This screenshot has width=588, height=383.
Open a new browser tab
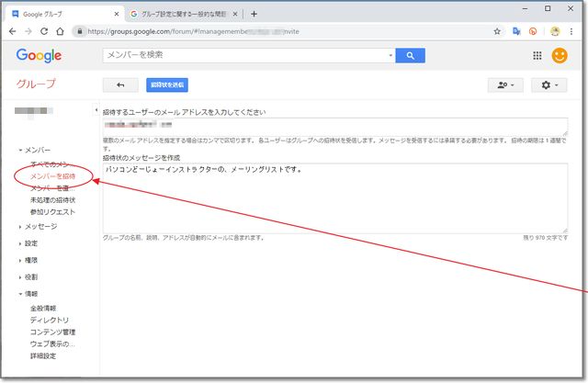pyautogui.click(x=254, y=13)
